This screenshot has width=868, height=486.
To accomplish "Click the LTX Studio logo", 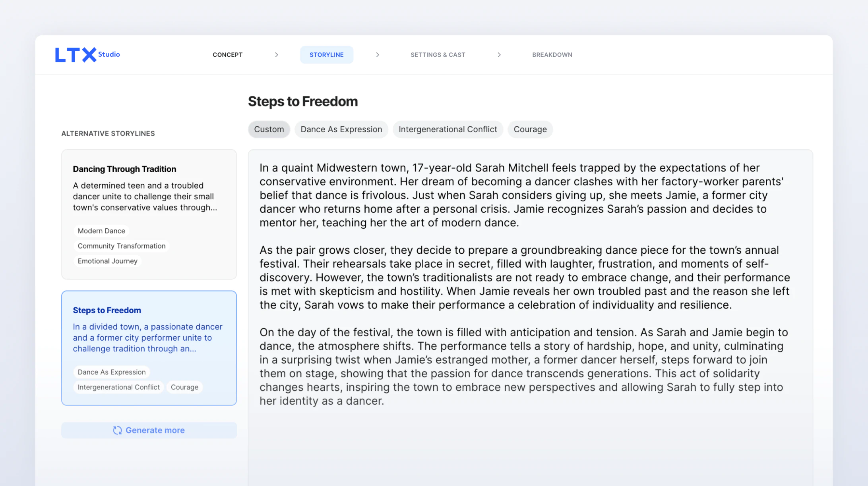I will [x=87, y=55].
